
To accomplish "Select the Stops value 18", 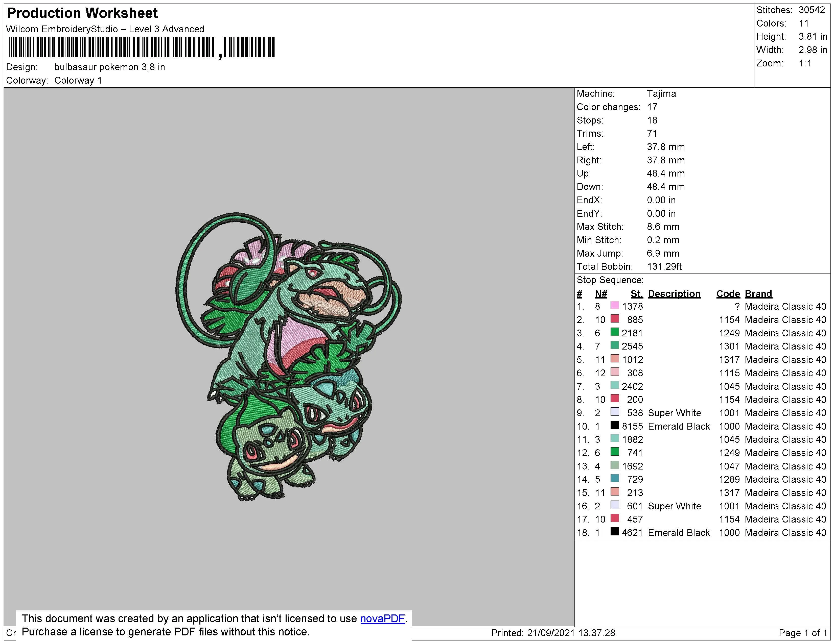I will [x=652, y=120].
